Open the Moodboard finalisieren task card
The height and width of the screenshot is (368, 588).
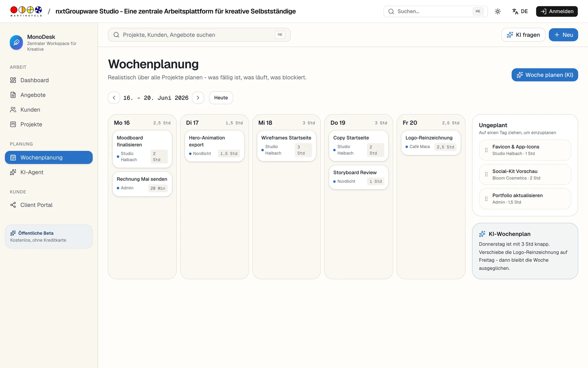coord(142,149)
